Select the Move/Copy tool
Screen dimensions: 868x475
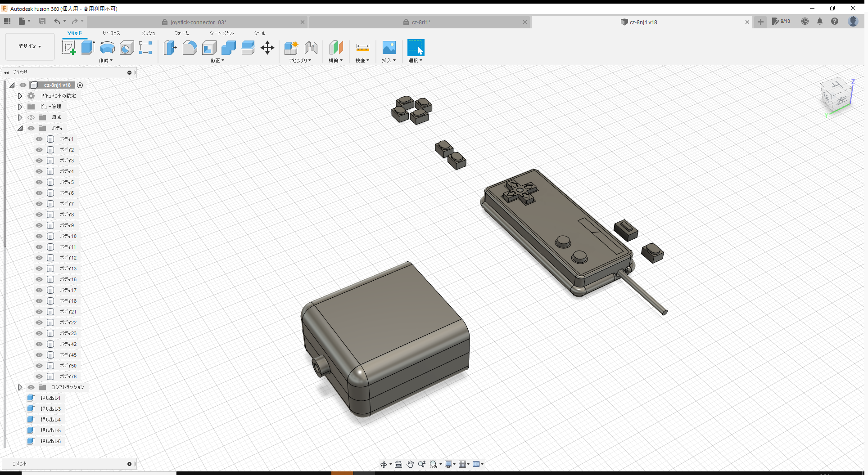(267, 48)
